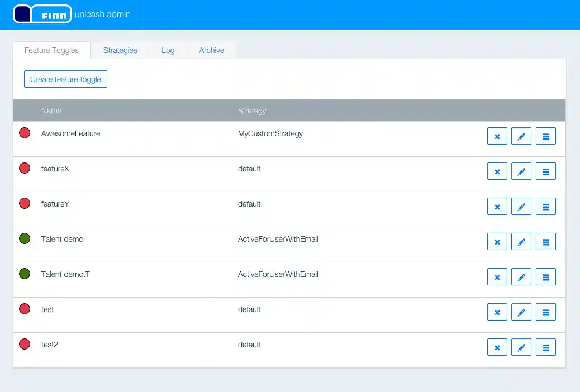View the Archive tab
Screen dimensions: 580x392
tap(211, 50)
